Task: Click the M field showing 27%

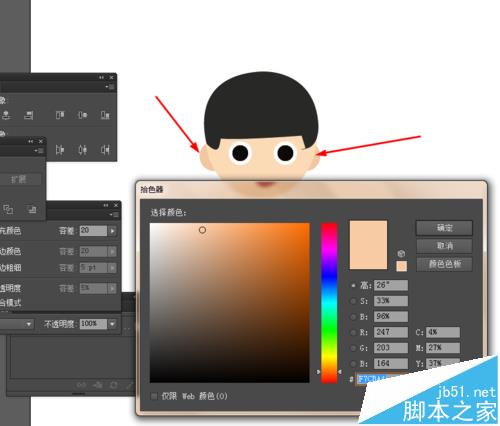Action: point(443,348)
